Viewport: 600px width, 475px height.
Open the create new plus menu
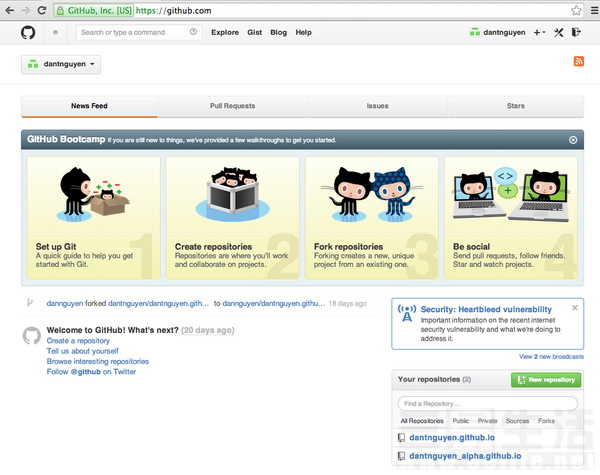539,33
